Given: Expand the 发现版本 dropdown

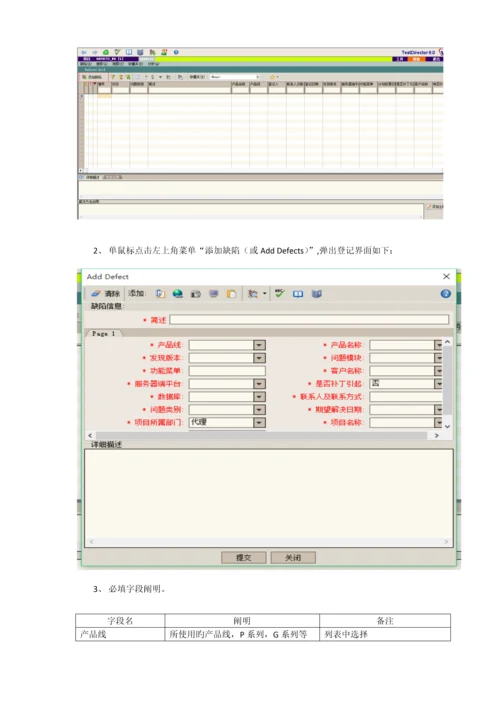Looking at the screenshot, I should [259, 358].
